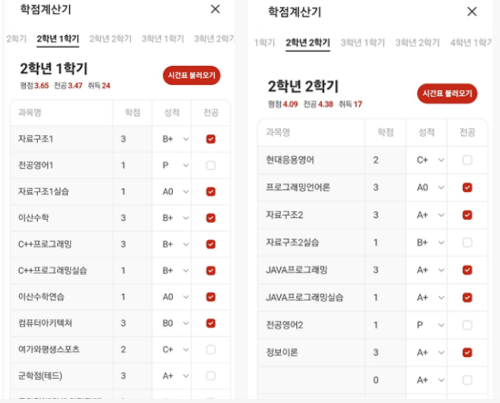Check the 전공 checkbox for 자료구조2실습
This screenshot has height=403, width=500.
467,243
